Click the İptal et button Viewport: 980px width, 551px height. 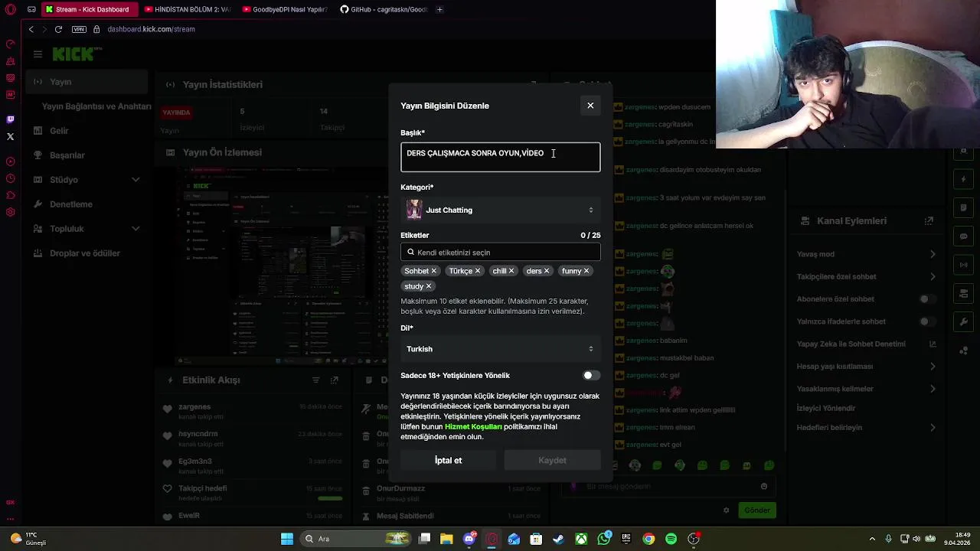point(448,461)
